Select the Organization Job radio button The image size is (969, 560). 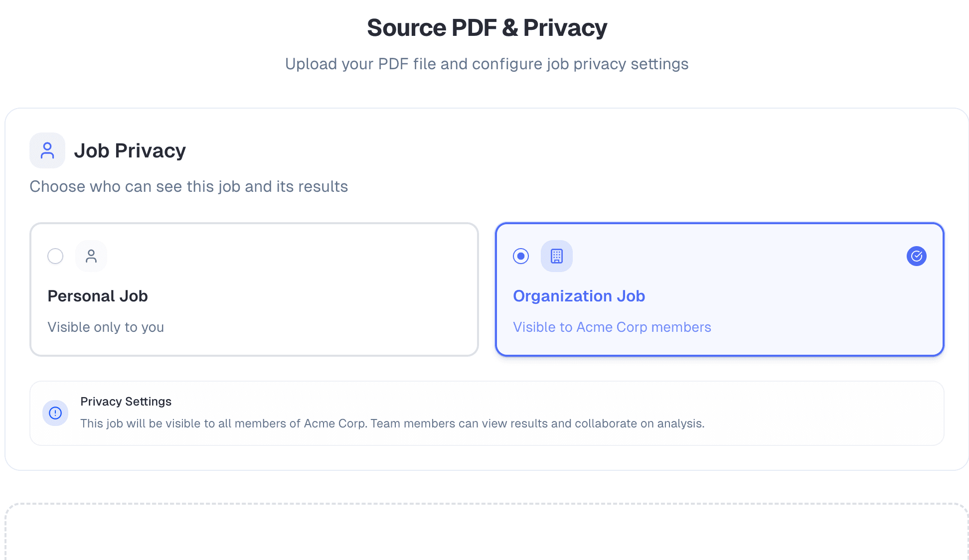click(x=521, y=256)
